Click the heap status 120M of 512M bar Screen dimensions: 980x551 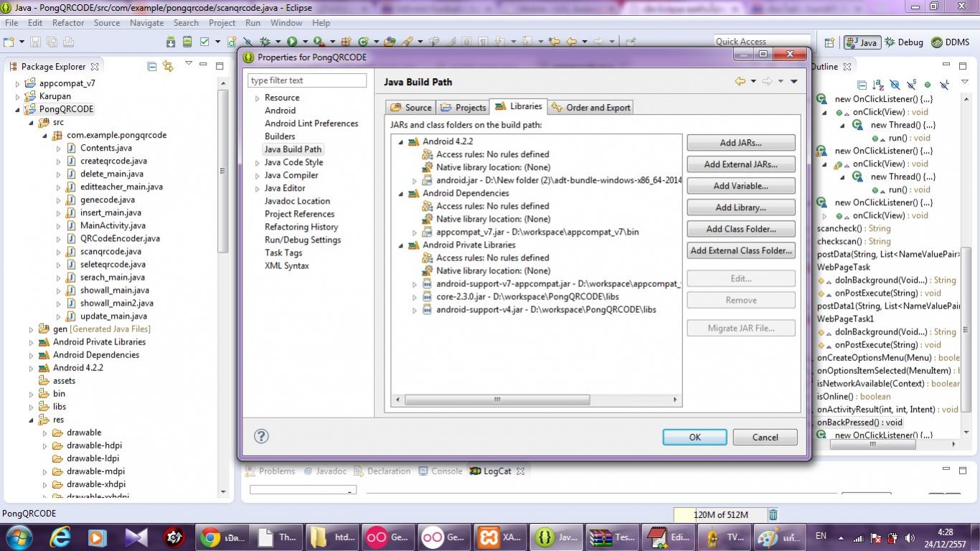[720, 514]
